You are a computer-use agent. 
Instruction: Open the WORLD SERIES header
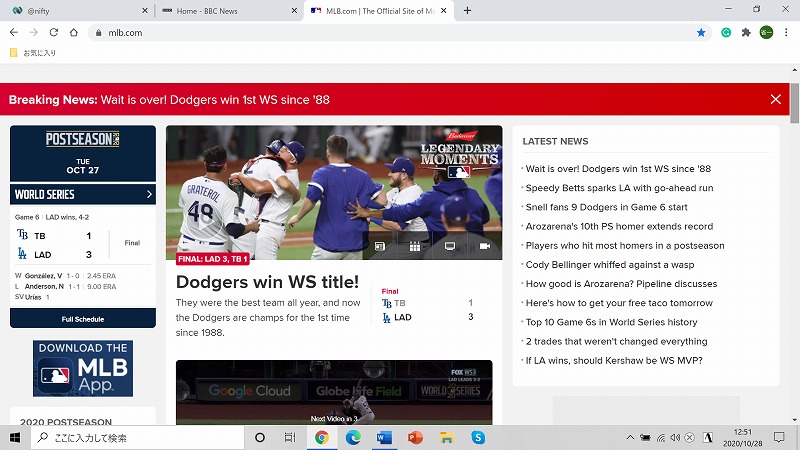(x=83, y=194)
